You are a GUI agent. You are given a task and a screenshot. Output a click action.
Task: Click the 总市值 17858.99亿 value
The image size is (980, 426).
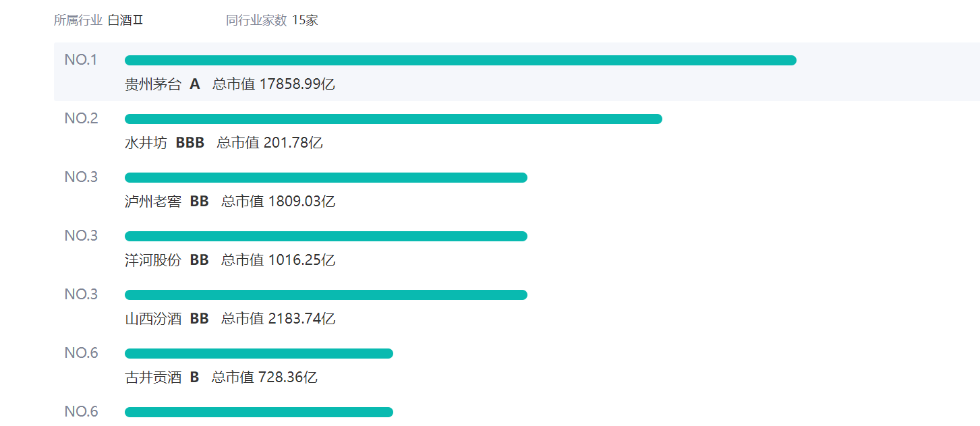tap(274, 84)
